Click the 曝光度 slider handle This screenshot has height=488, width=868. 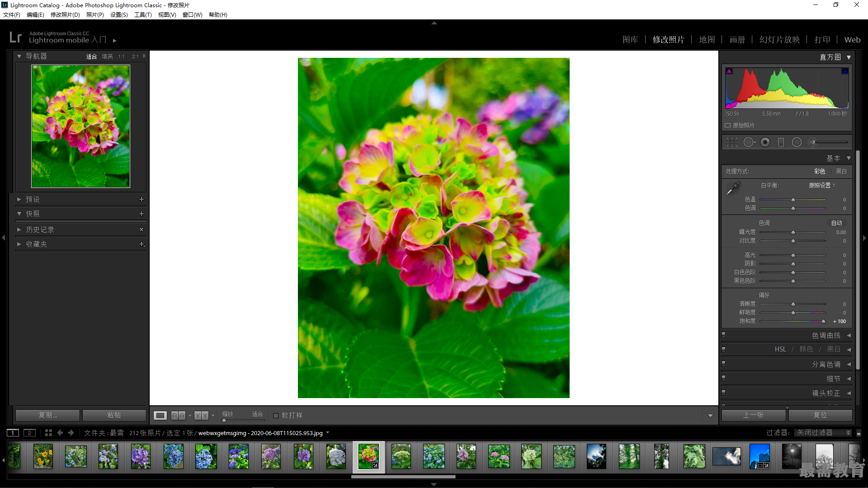point(793,232)
